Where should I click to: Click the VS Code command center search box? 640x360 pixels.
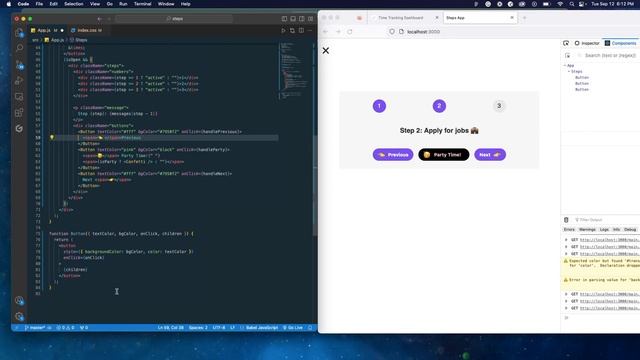pos(174,19)
